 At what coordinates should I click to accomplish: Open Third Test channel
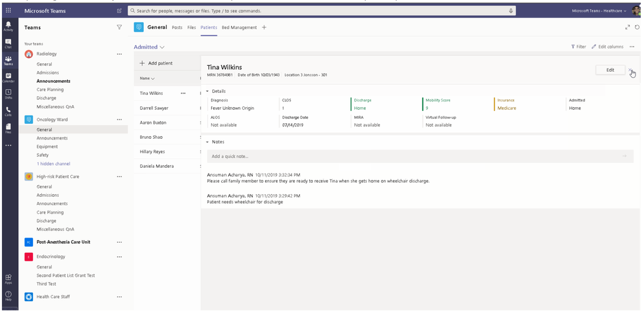pyautogui.click(x=46, y=284)
